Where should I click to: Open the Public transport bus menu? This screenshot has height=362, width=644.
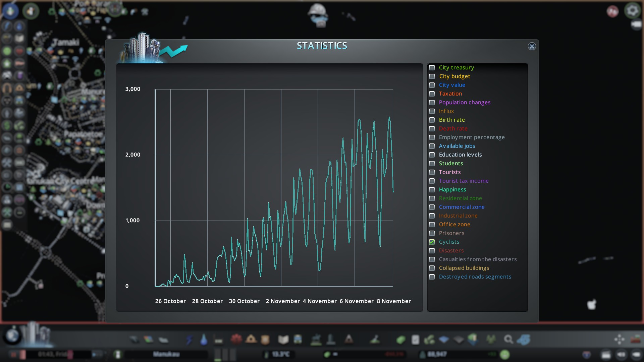click(x=298, y=340)
